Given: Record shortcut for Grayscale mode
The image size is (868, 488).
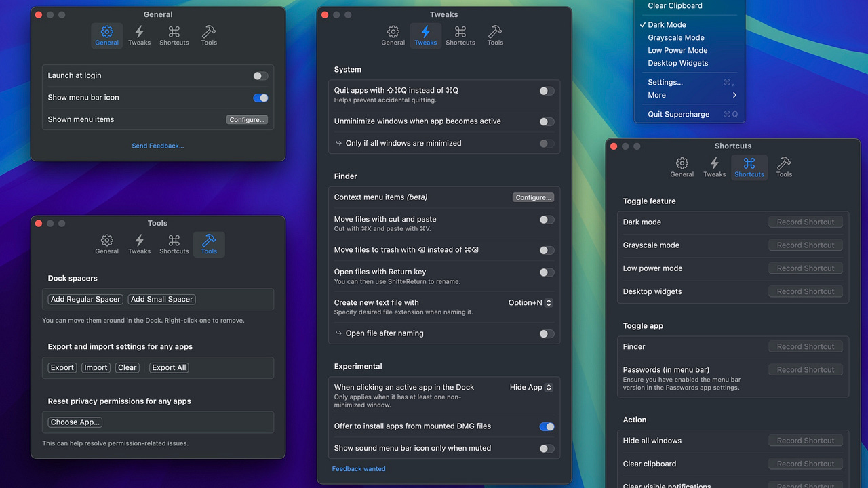Looking at the screenshot, I should pos(806,245).
